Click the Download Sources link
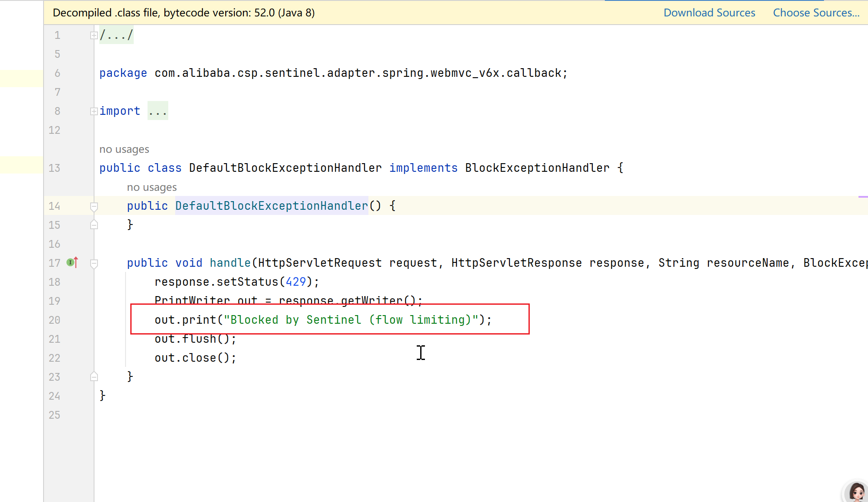 click(709, 13)
